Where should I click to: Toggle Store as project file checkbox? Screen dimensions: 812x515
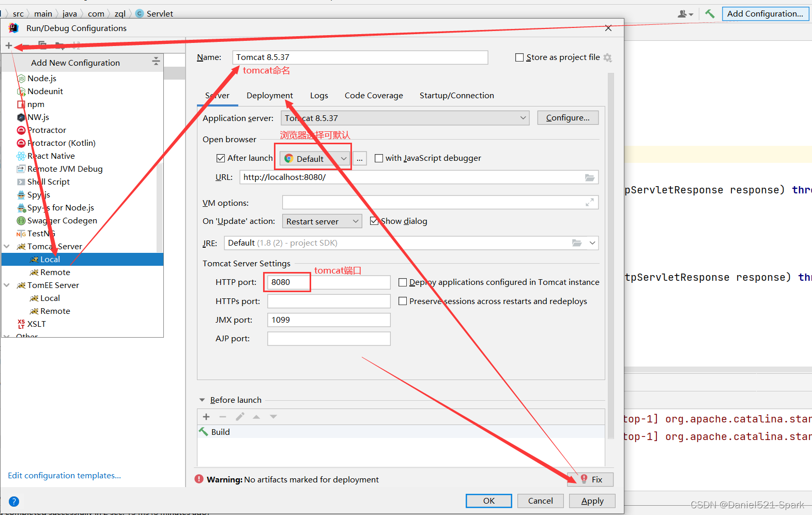click(519, 57)
